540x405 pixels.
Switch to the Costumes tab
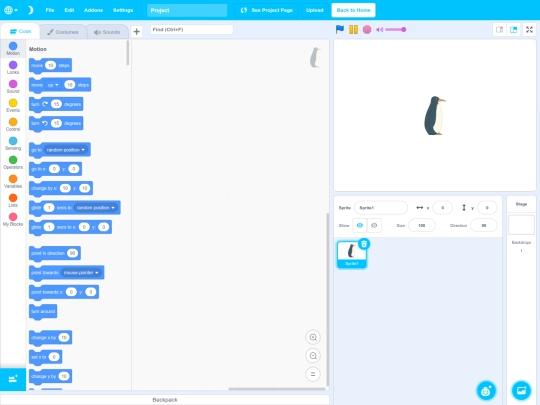[x=63, y=32]
